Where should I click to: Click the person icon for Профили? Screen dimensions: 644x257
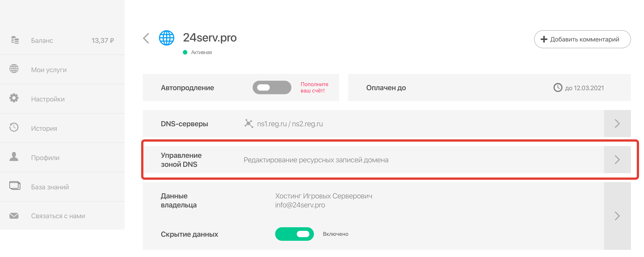point(14,157)
